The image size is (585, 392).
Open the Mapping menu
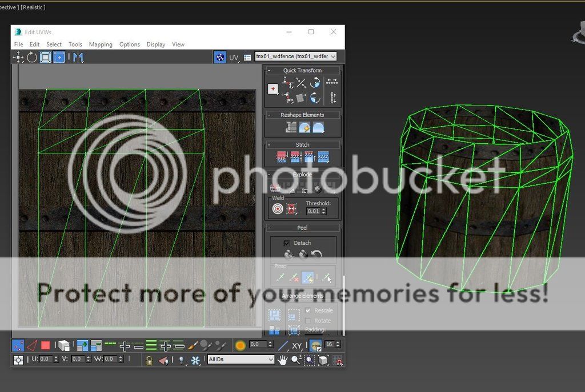[101, 45]
